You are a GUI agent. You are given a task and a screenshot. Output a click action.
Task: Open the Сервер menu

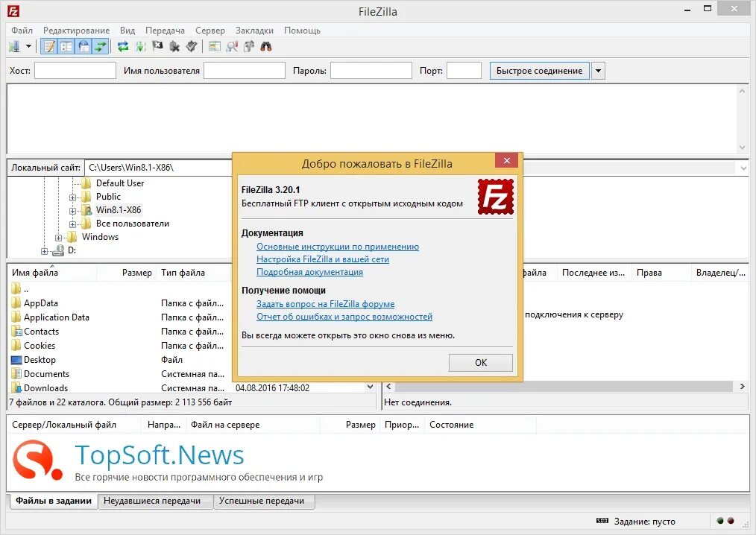[210, 31]
